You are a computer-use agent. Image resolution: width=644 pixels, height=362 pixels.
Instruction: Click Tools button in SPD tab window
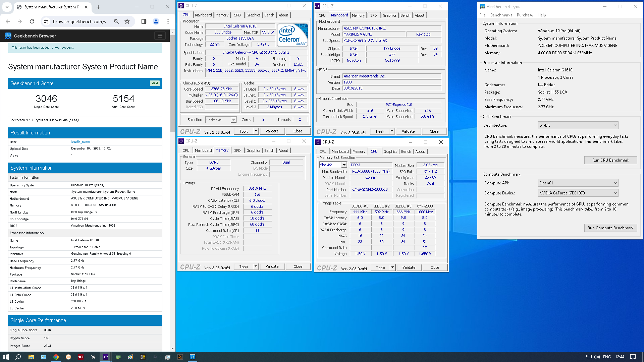pyautogui.click(x=380, y=267)
